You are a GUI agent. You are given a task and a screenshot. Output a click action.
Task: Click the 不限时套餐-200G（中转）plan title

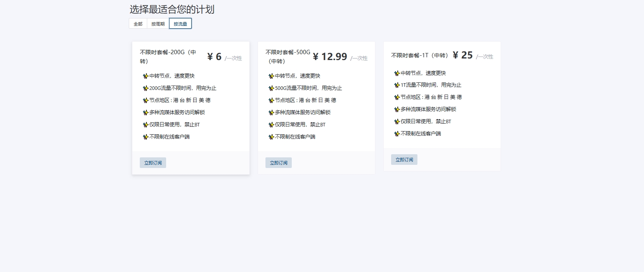tap(168, 57)
